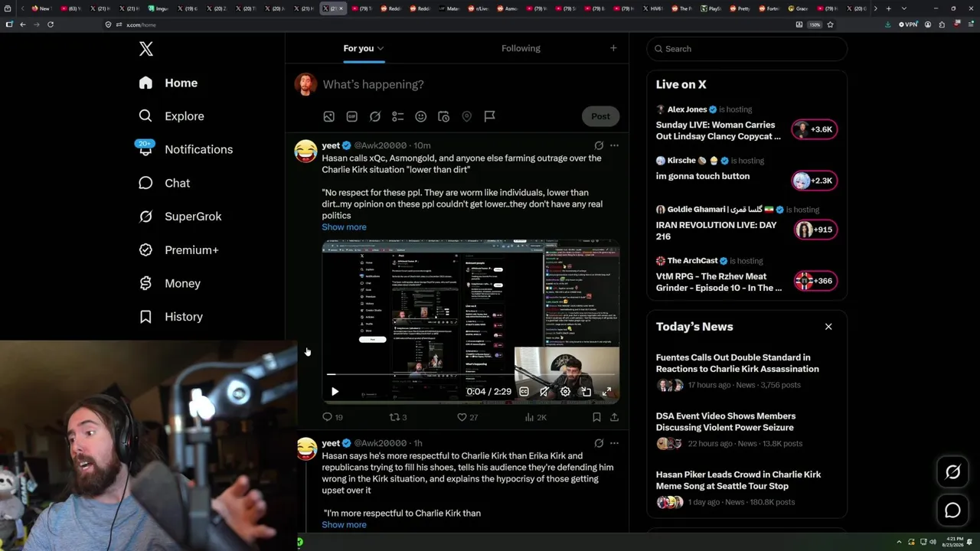980x551 pixels.
Task: Open the Premium+ page
Action: (x=178, y=250)
